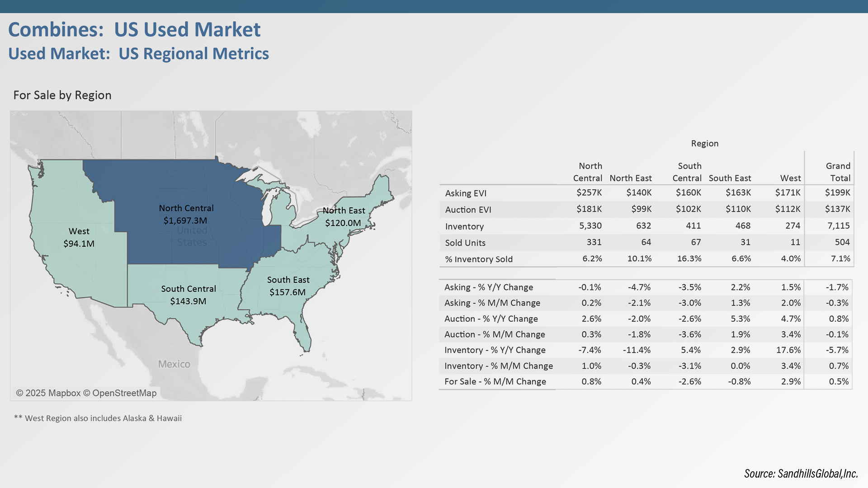868x488 pixels.
Task: Select the % Inventory Sold row label
Action: pyautogui.click(x=479, y=259)
